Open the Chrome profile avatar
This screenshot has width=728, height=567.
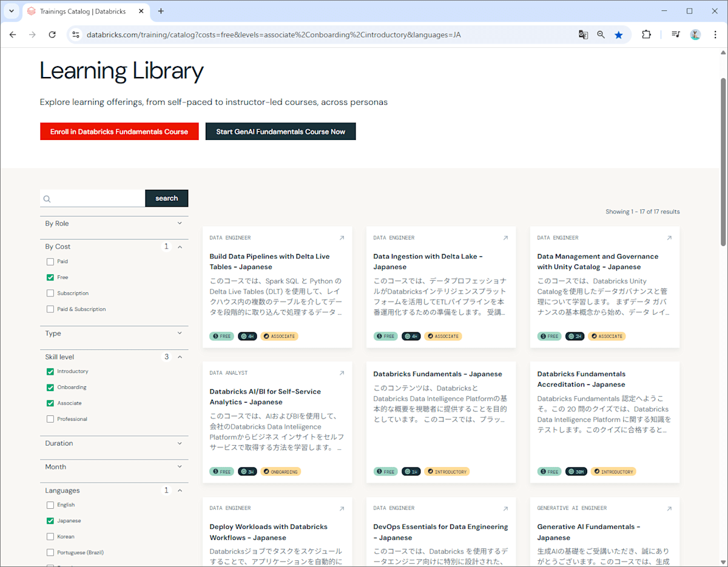click(x=695, y=35)
